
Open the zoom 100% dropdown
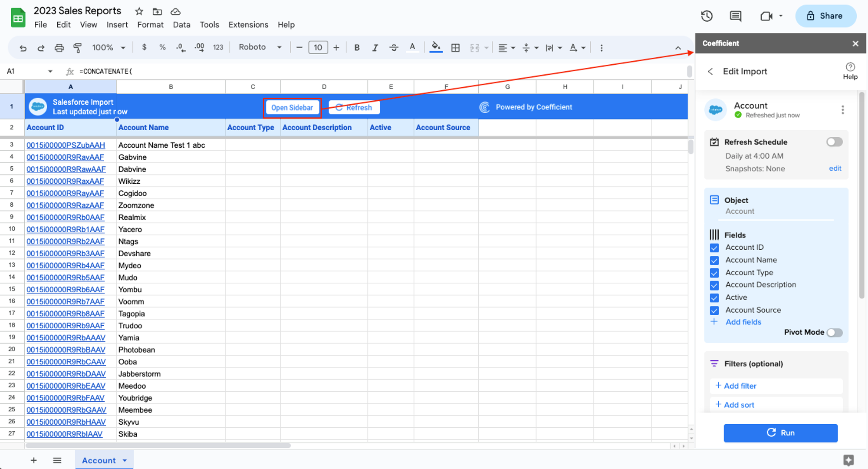coord(108,47)
